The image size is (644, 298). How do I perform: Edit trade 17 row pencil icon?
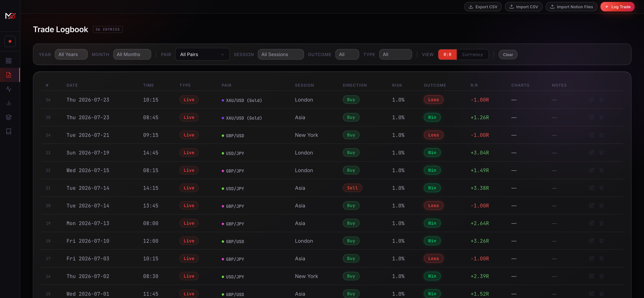[x=592, y=258]
